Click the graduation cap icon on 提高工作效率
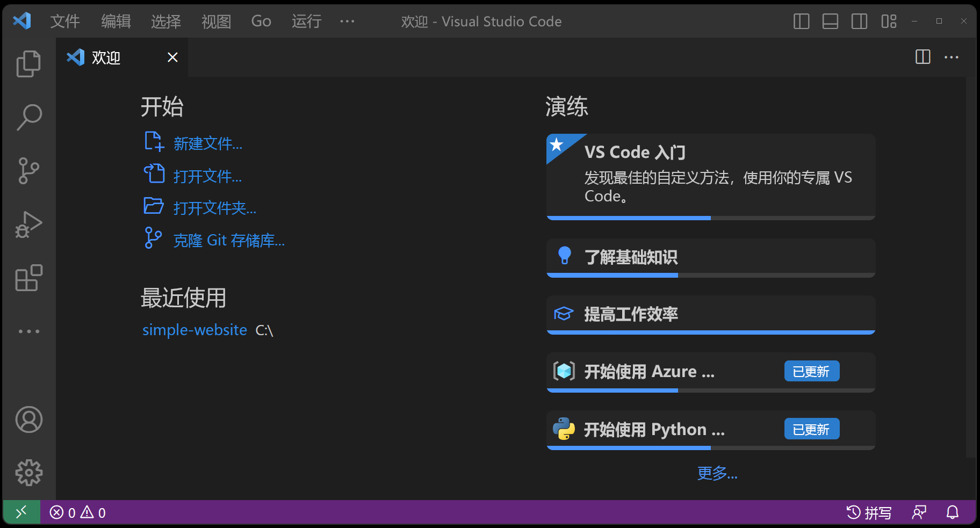 564,314
